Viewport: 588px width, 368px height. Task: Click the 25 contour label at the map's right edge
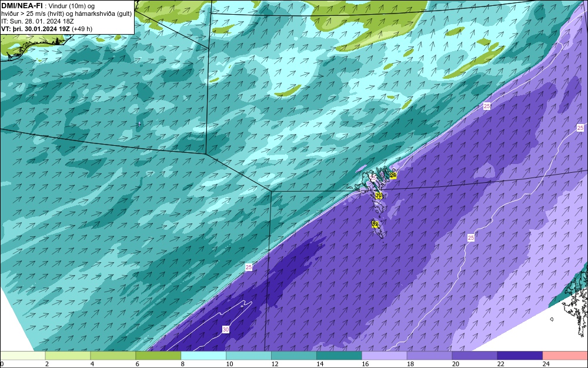click(x=580, y=128)
